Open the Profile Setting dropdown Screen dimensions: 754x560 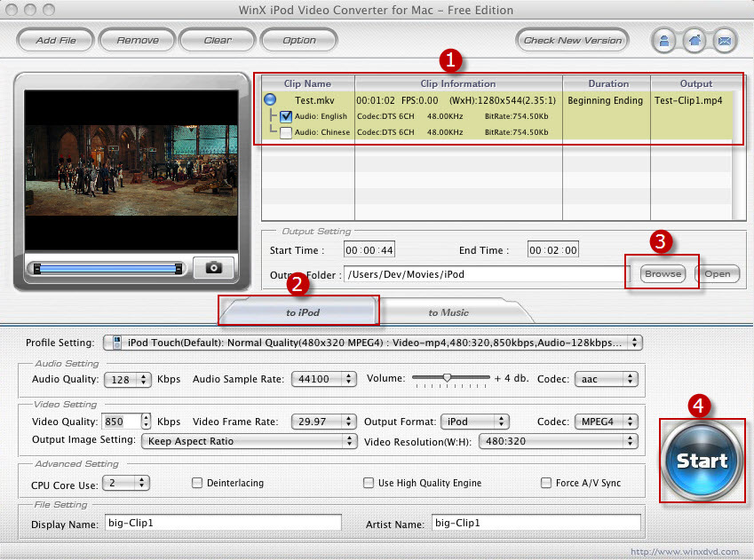pyautogui.click(x=373, y=343)
